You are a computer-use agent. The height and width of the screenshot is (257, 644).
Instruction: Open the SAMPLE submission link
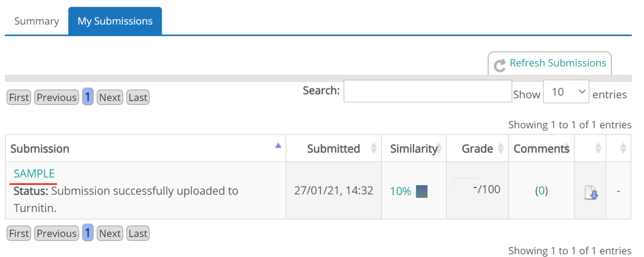click(34, 173)
